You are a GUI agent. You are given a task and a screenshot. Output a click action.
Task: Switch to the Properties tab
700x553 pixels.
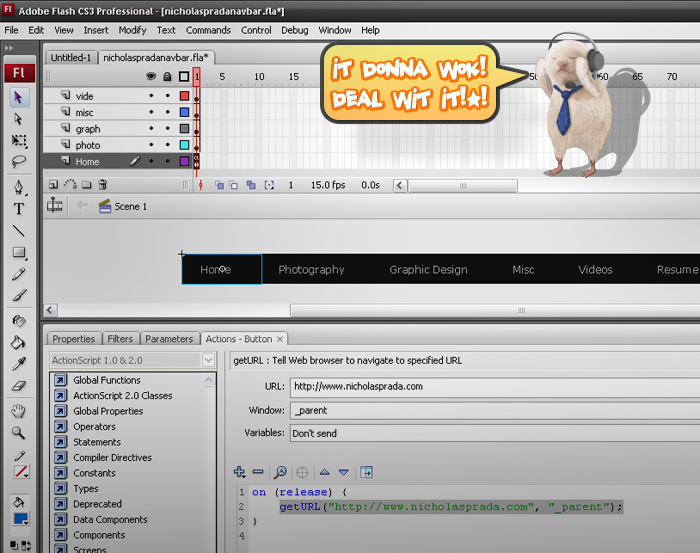[74, 339]
